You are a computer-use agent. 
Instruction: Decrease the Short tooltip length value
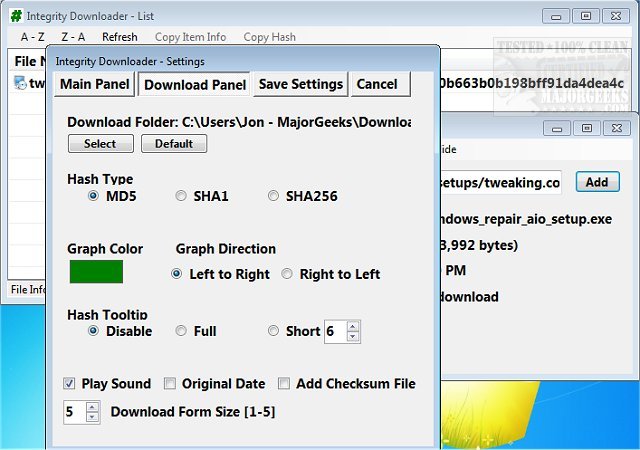(353, 336)
